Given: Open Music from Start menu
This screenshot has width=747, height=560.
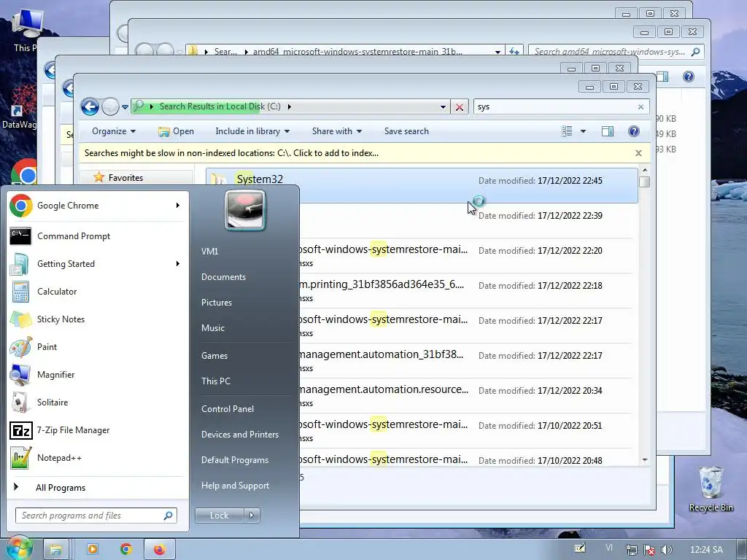Looking at the screenshot, I should click(x=213, y=328).
